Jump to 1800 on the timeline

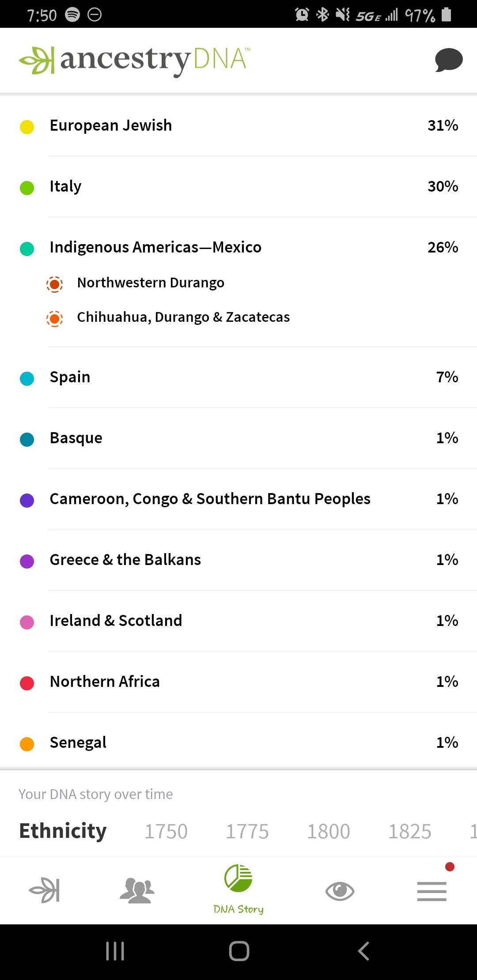tap(329, 832)
